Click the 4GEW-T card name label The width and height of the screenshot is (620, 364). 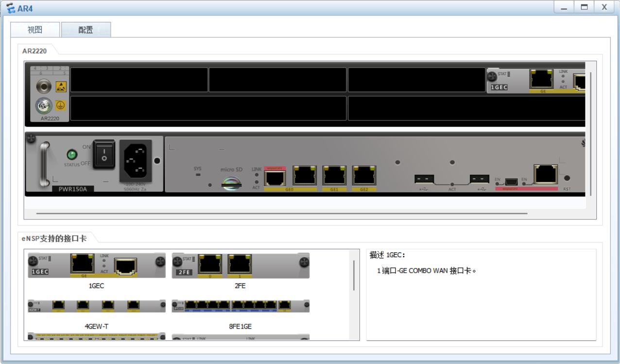tap(96, 327)
